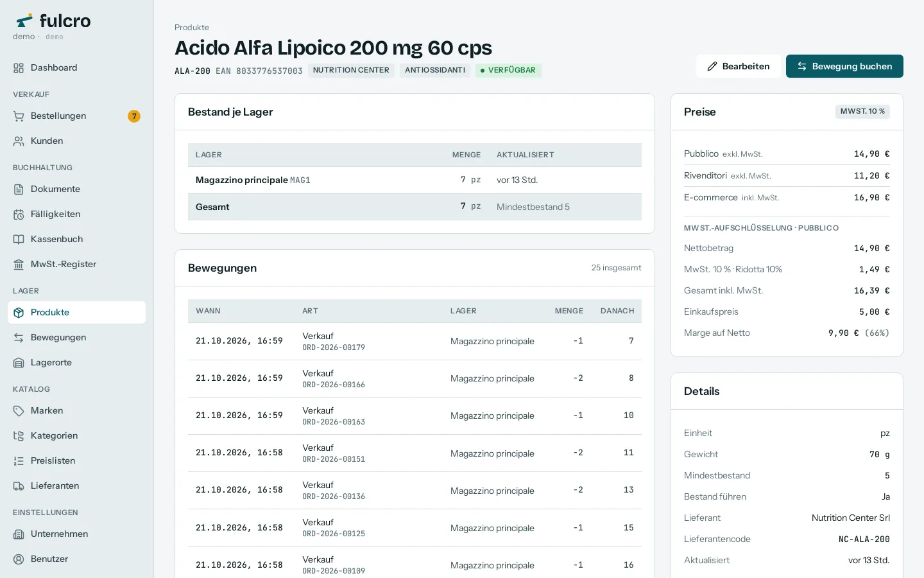The image size is (924, 578).
Task: Click order reference ORD-2026-00125
Action: [x=334, y=534]
